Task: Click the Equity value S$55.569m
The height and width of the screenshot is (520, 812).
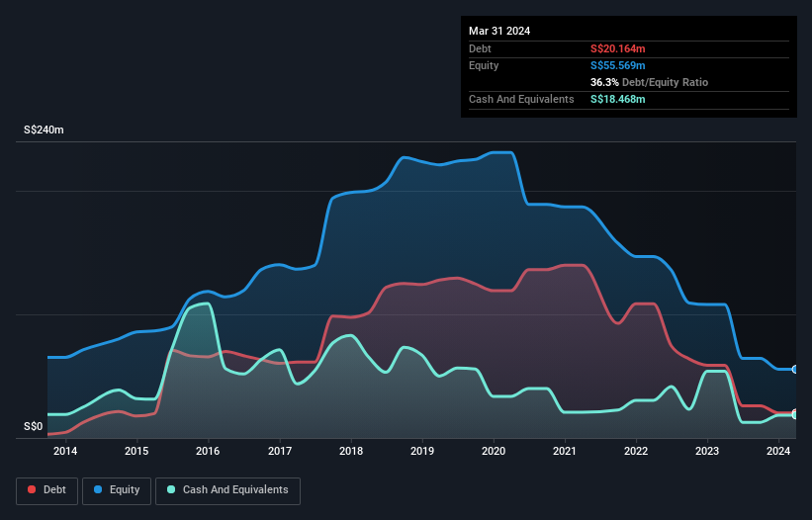Action: click(618, 65)
